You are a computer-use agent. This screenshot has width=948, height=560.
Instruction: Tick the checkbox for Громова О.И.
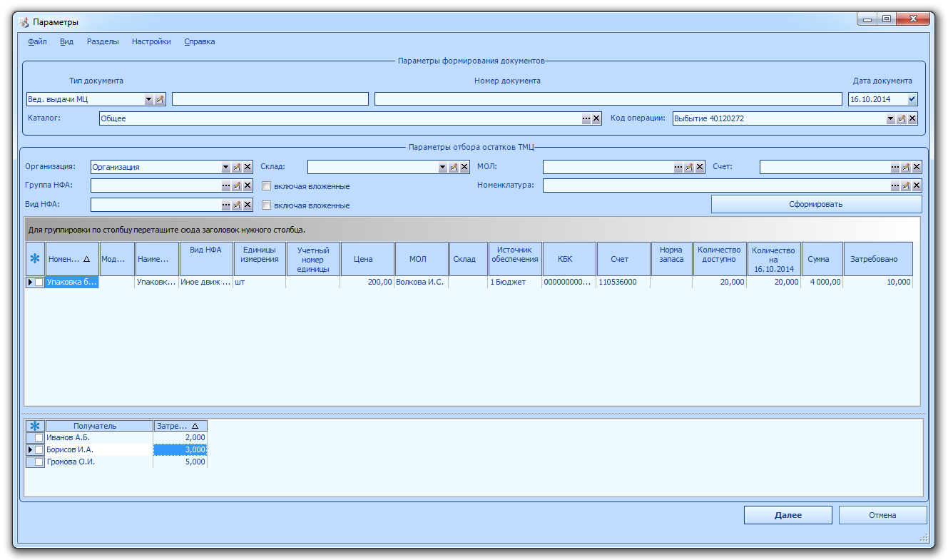tap(40, 462)
